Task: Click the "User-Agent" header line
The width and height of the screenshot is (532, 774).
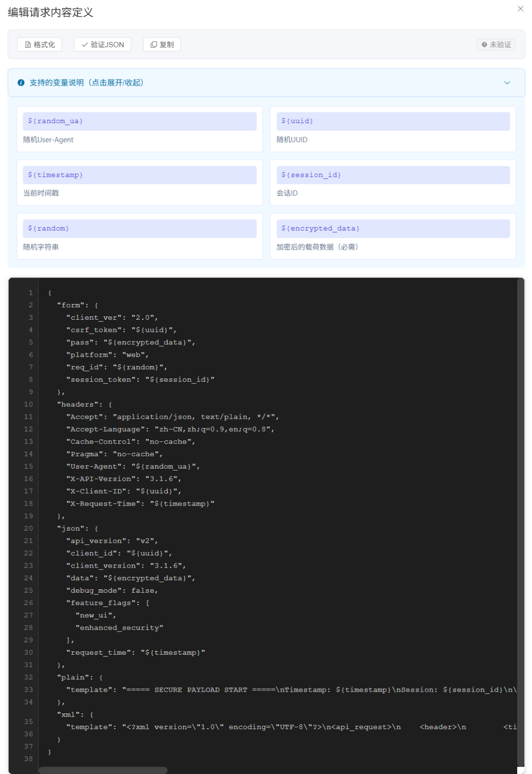Action: pos(133,467)
